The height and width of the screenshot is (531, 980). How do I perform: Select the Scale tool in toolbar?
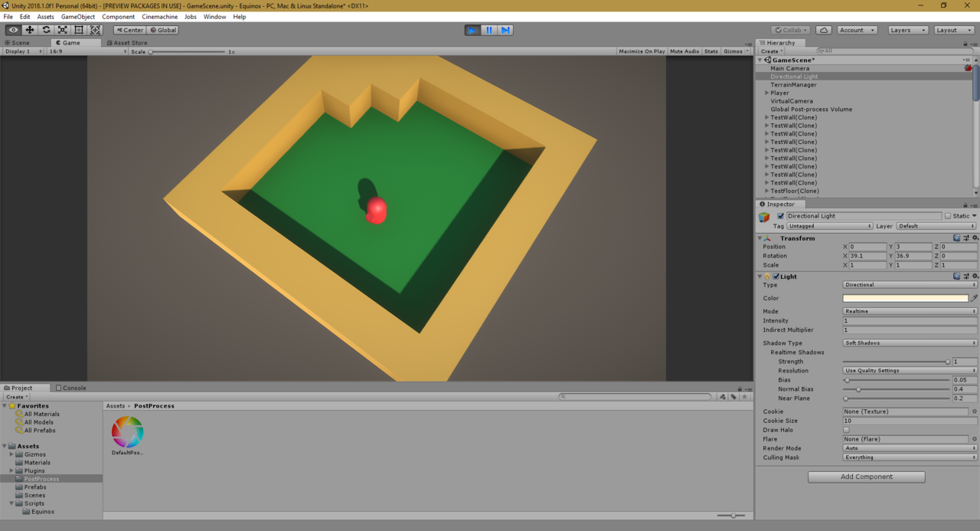pyautogui.click(x=63, y=30)
